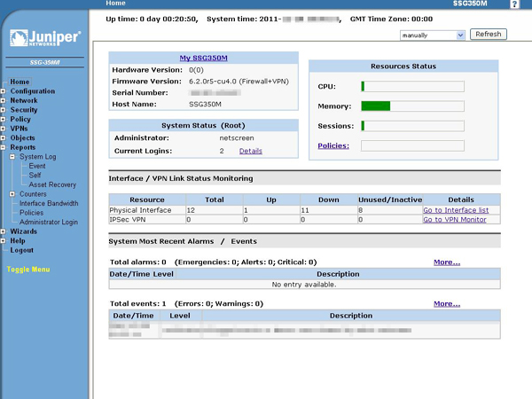Viewport: 532px width, 399px height.
Task: Expand the Configuration tree node
Action: [x=3, y=91]
